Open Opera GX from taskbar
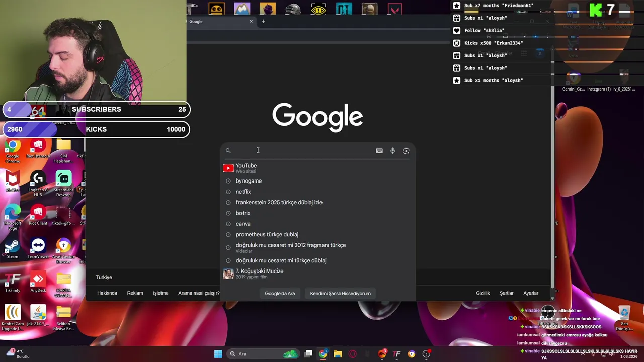The height and width of the screenshot is (362, 644). [x=352, y=354]
